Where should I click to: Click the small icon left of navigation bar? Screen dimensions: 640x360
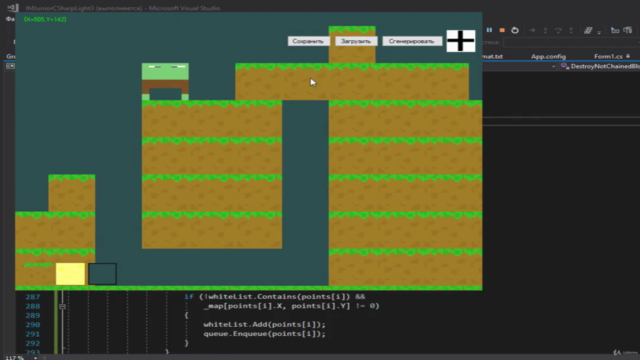tap(10, 66)
